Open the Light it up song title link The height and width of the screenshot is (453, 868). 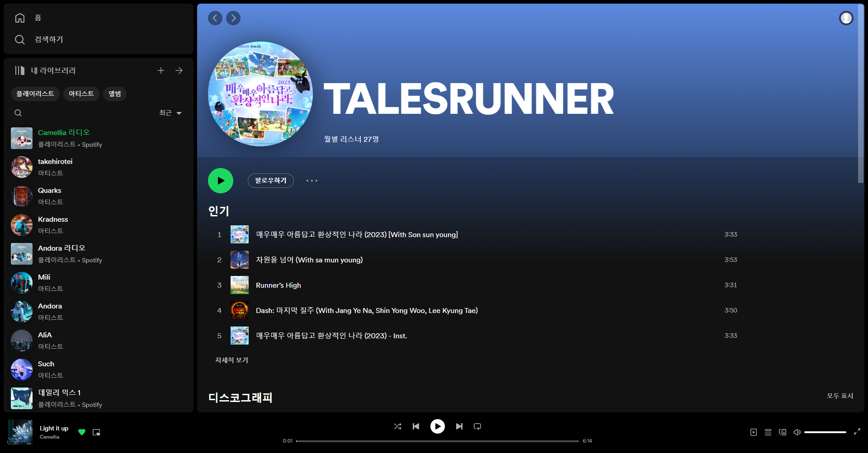point(54,428)
